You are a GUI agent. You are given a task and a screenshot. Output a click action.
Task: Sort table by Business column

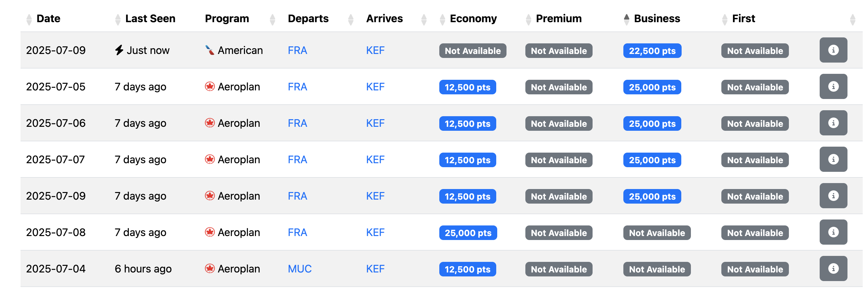click(656, 19)
